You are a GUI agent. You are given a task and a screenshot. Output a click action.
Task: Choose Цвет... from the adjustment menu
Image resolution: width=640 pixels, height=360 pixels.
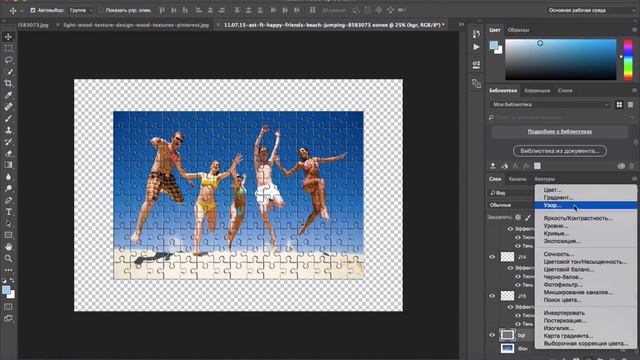pos(586,190)
